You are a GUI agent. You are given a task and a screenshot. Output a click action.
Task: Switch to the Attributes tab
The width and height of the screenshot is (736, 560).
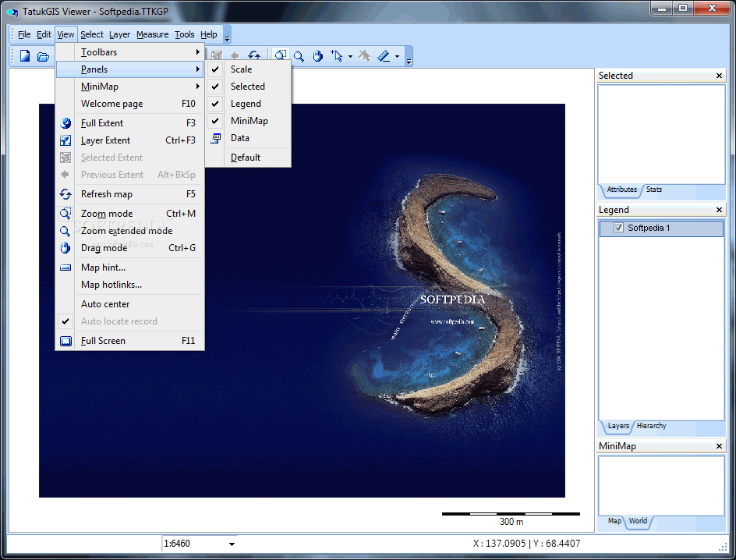(621, 190)
